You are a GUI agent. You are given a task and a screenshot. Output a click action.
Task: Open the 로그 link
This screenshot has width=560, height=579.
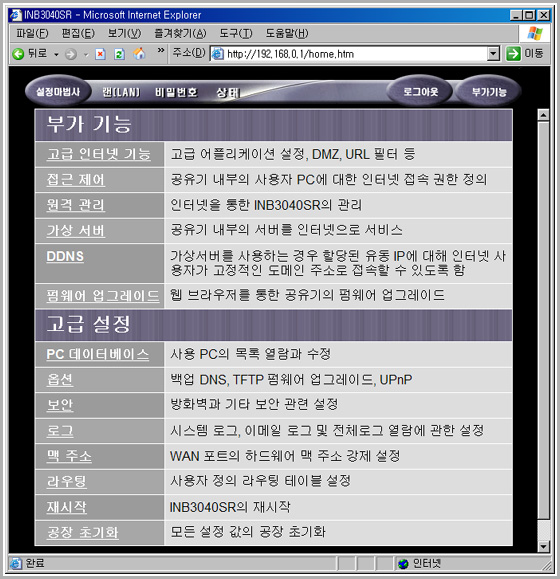60,431
